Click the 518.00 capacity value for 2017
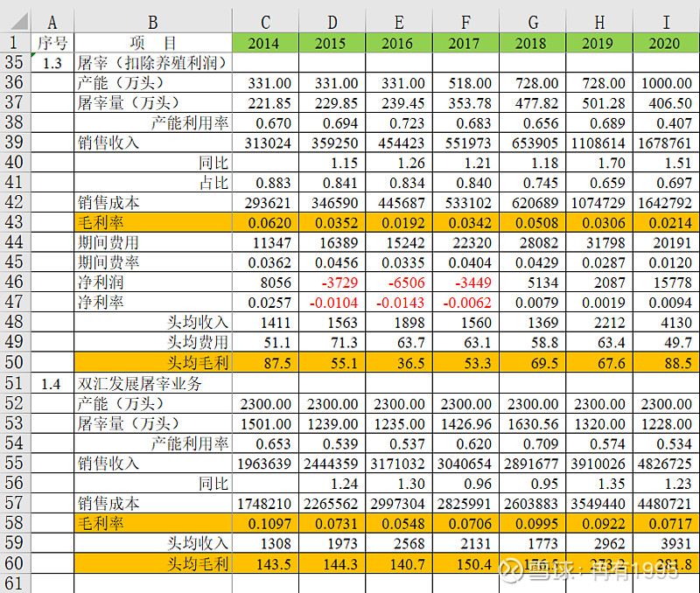 (465, 82)
